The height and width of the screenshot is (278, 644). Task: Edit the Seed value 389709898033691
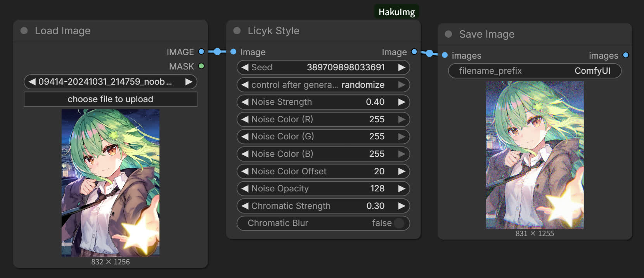346,67
